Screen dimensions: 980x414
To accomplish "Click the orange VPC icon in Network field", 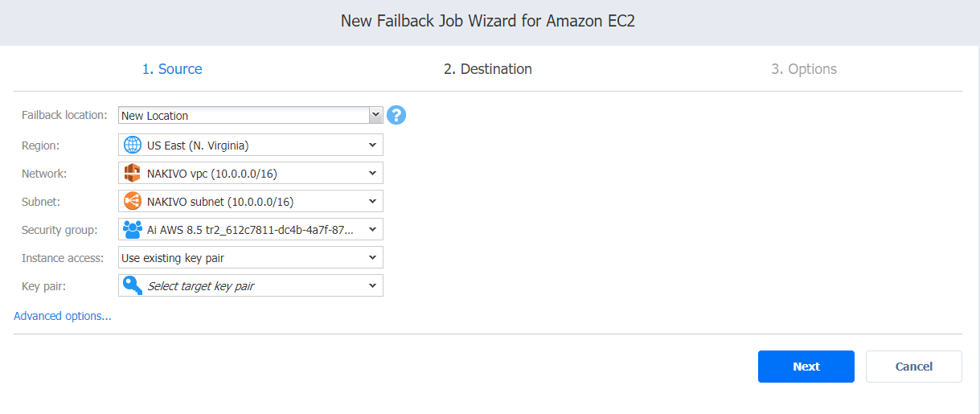I will [x=133, y=173].
